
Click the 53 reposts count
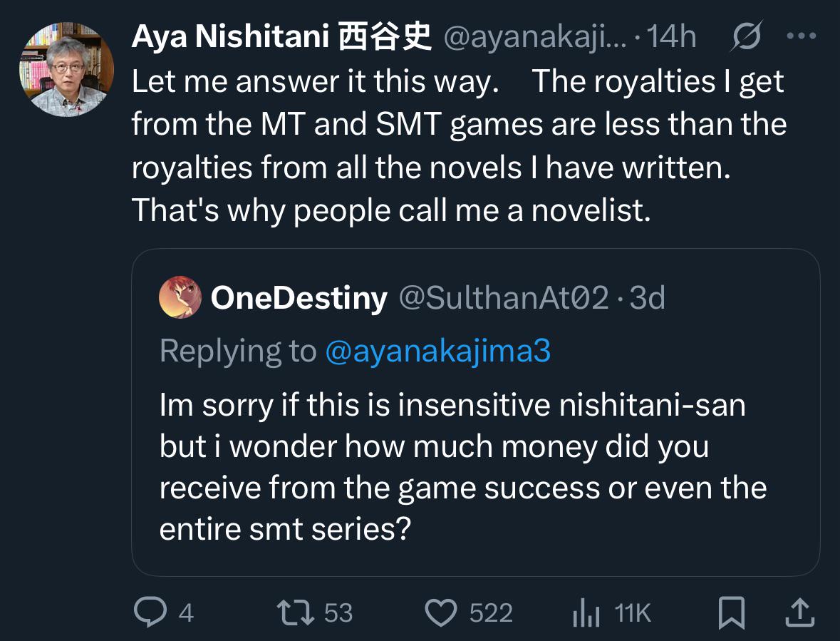pyautogui.click(x=338, y=612)
